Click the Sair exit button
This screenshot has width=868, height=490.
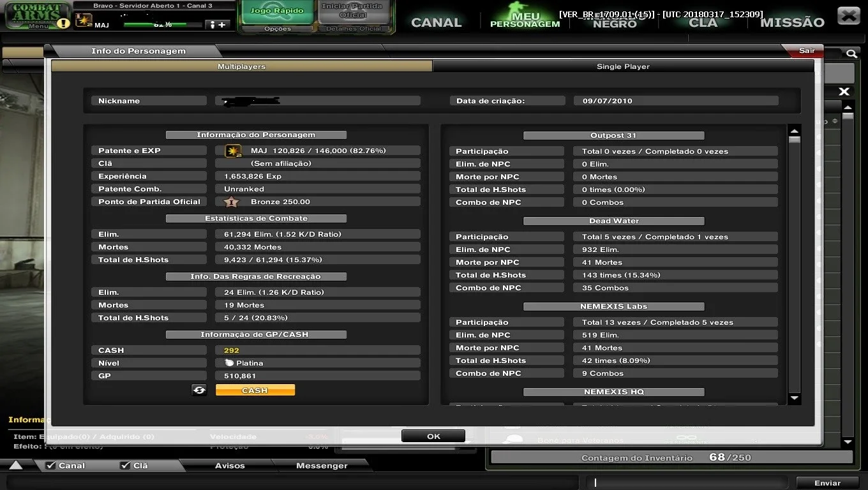(806, 51)
